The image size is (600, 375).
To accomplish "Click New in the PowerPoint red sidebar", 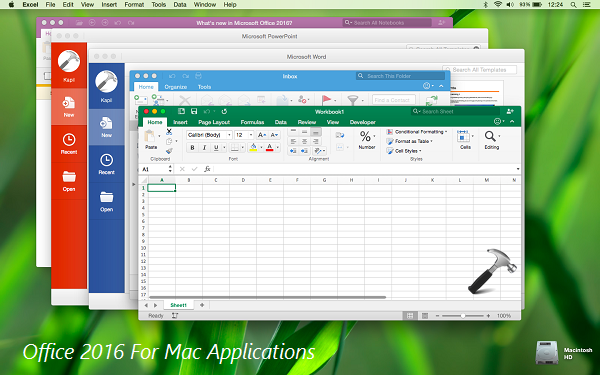I will point(69,107).
